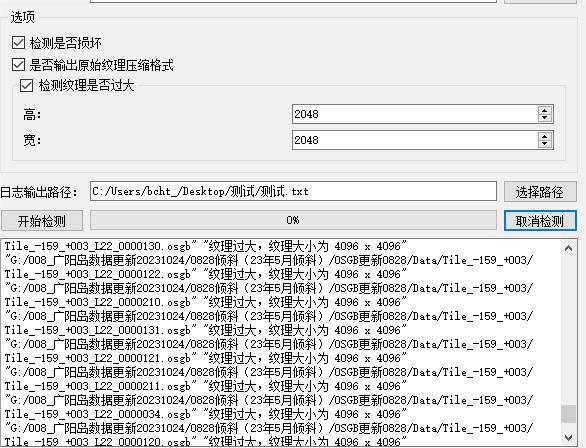Click log line Tile_-159_+003_L22_0000122.osgb
This screenshot has width=586, height=448.
[206, 274]
